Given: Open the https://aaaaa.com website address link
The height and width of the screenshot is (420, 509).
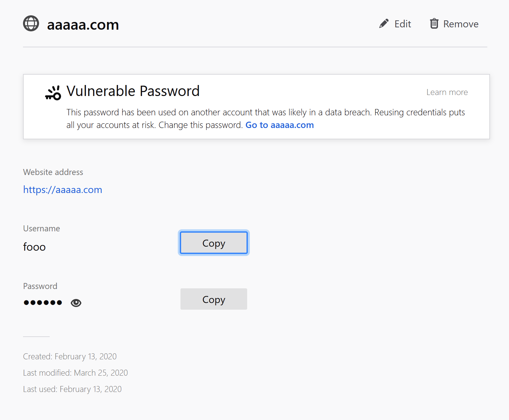Looking at the screenshot, I should [63, 190].
